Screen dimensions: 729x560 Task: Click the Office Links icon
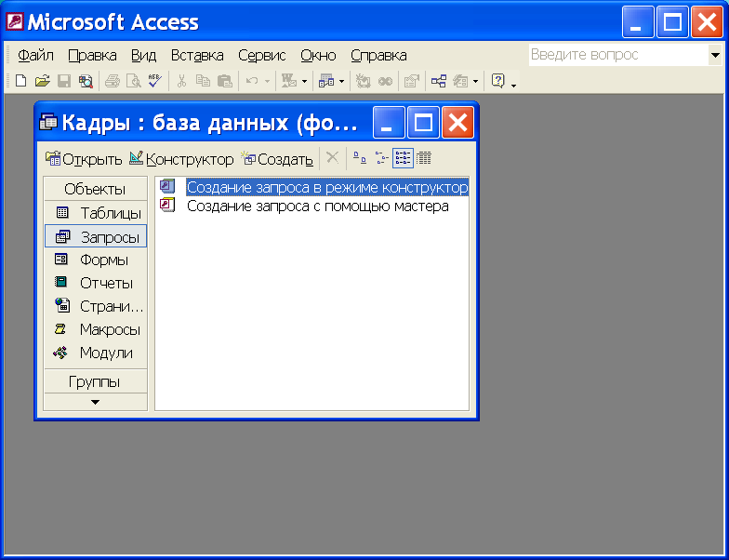pyautogui.click(x=289, y=82)
